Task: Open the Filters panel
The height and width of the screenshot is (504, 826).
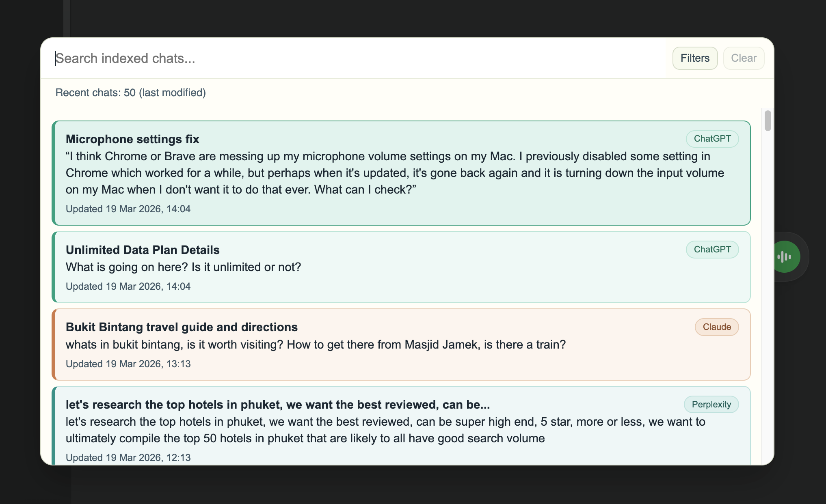Action: 695,58
